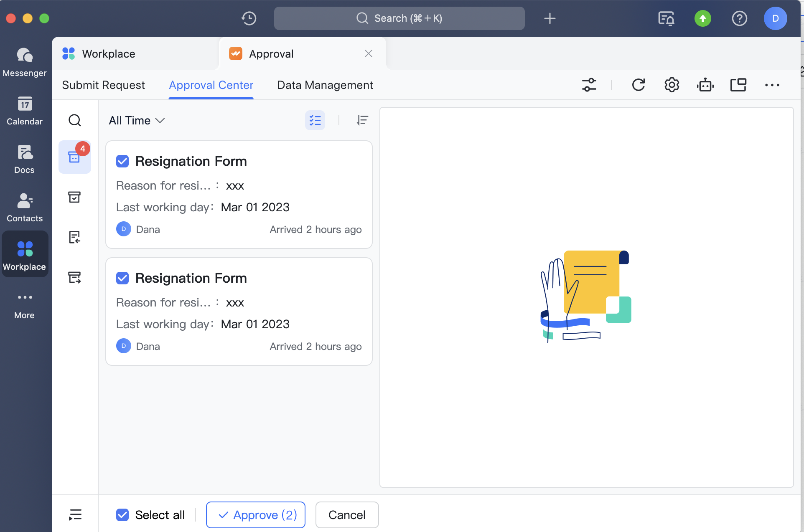Image resolution: width=804 pixels, height=532 pixels.
Task: Click the Approve (2) button
Action: pyautogui.click(x=256, y=515)
